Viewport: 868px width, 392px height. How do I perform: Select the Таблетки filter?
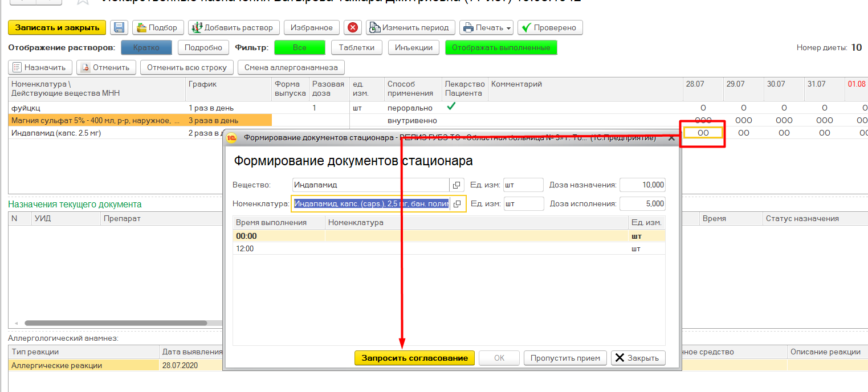point(356,48)
